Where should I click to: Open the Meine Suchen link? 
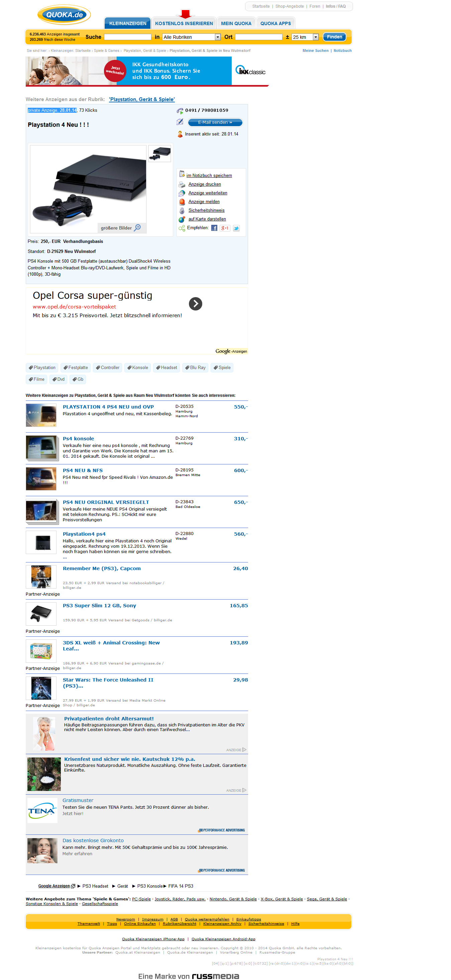pyautogui.click(x=315, y=51)
